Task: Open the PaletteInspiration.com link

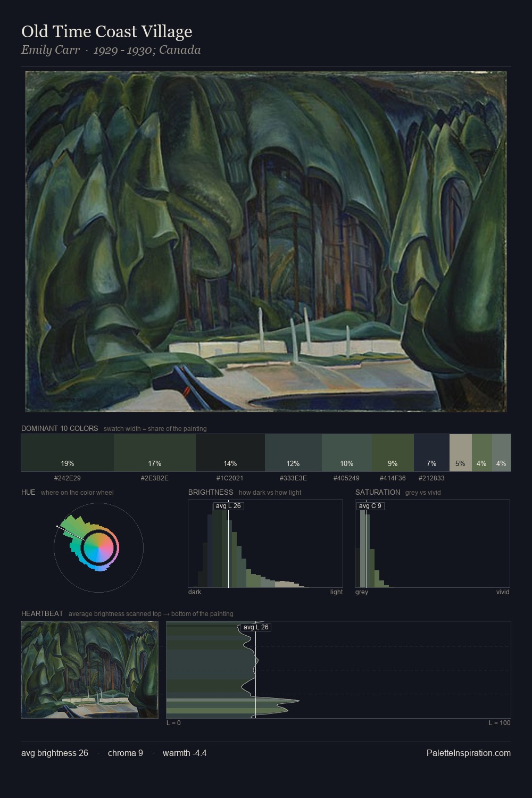Action: pyautogui.click(x=469, y=753)
